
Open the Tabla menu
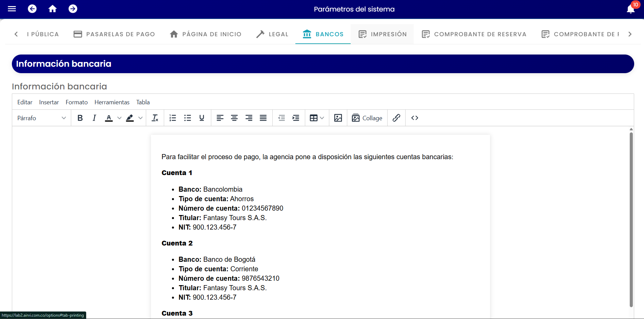click(x=143, y=102)
